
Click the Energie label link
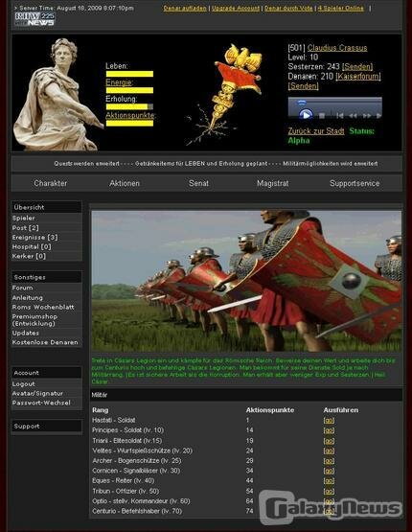pos(119,82)
